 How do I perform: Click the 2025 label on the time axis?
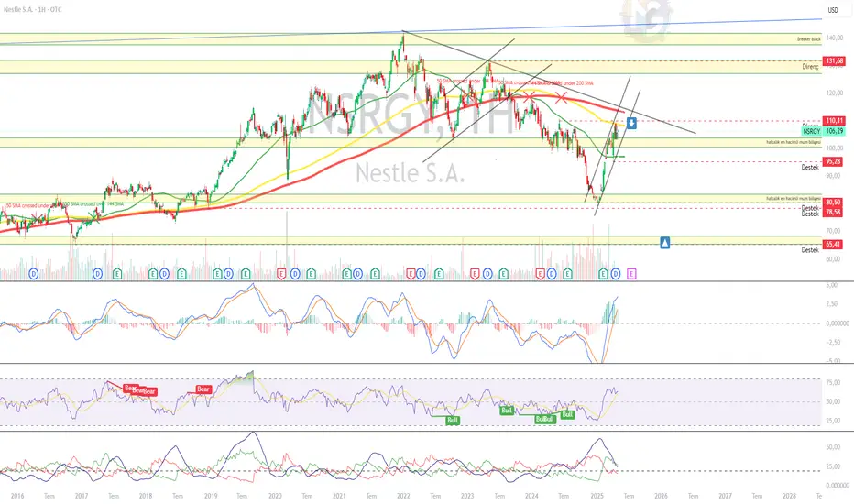[x=597, y=496]
